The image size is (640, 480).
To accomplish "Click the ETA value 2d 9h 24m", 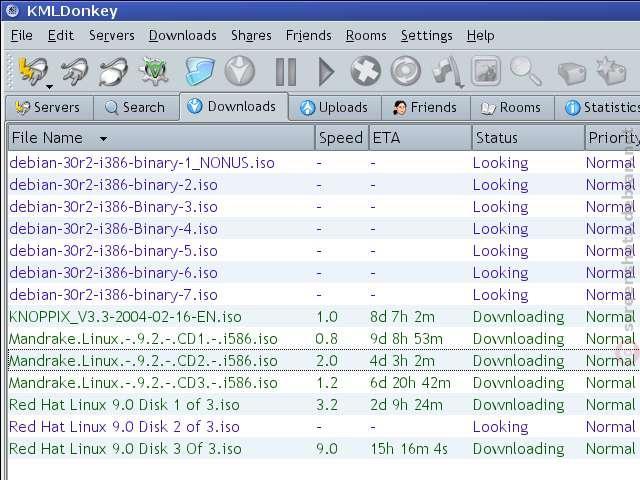I will tap(406, 405).
